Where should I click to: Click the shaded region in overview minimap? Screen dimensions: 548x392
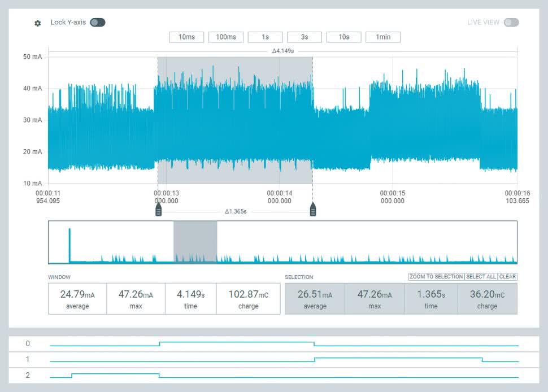tap(195, 242)
